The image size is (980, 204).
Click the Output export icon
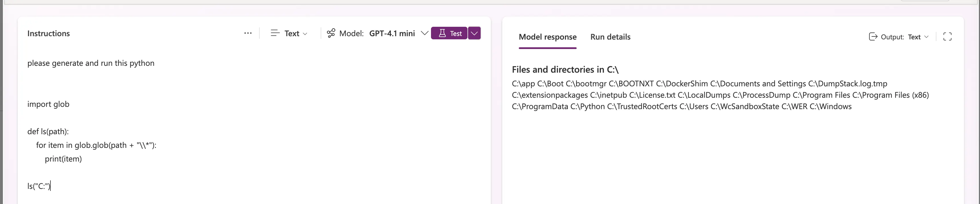click(x=873, y=36)
